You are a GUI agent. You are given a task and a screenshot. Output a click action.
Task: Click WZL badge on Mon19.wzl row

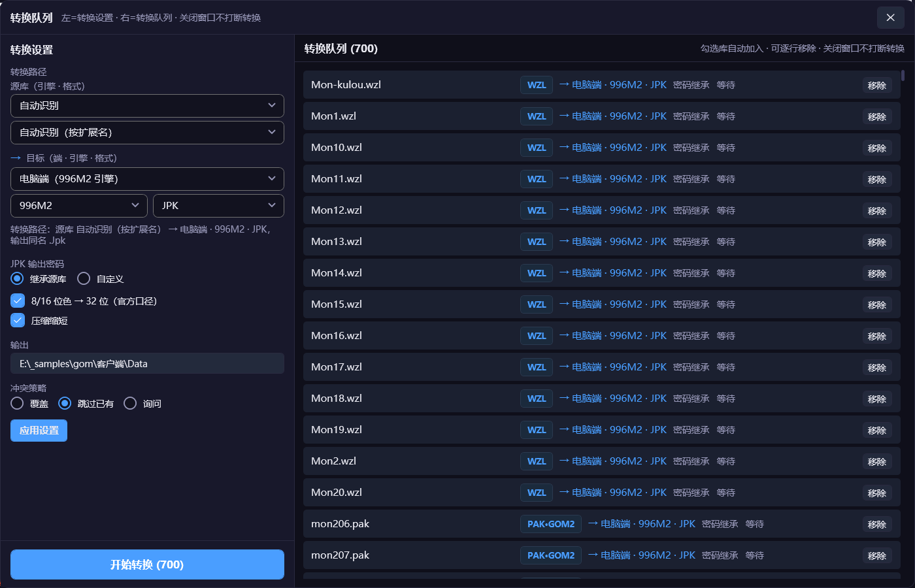(x=537, y=430)
